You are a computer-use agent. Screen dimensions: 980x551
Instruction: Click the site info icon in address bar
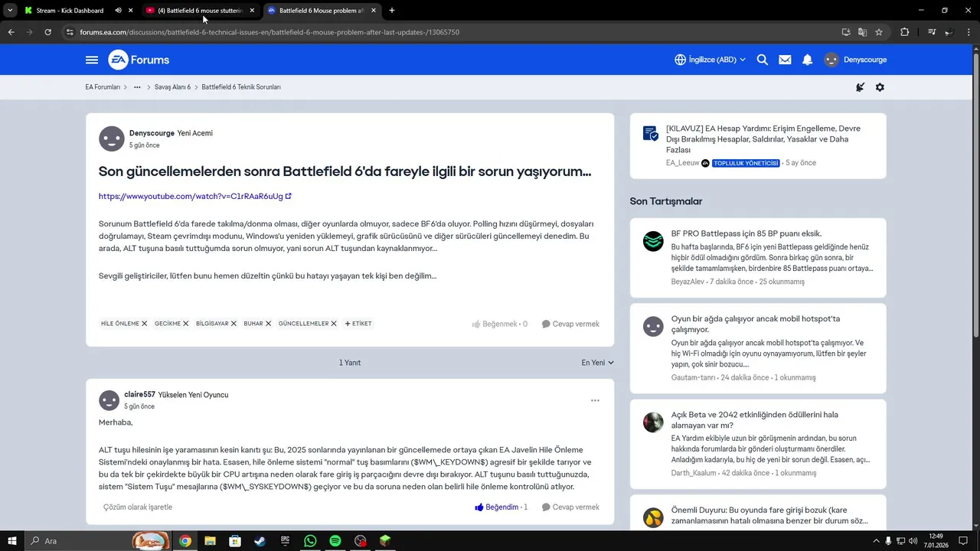[70, 32]
